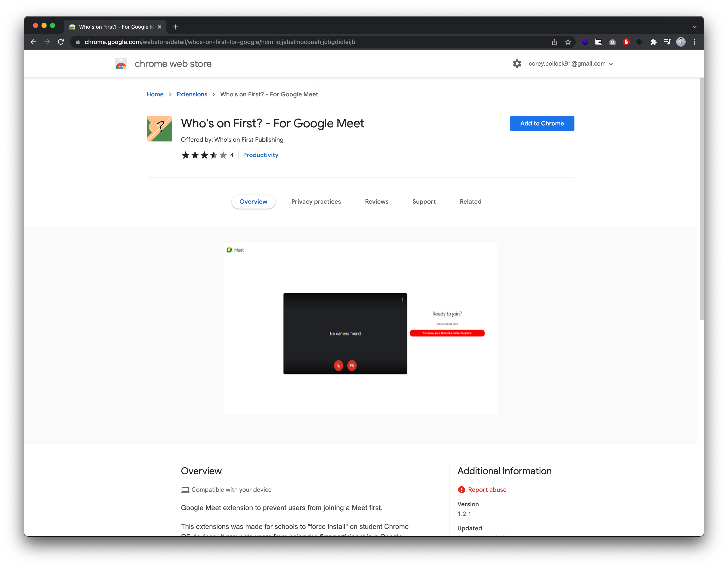Open a new browser tab
Viewport: 728px width, 568px height.
pos(176,27)
